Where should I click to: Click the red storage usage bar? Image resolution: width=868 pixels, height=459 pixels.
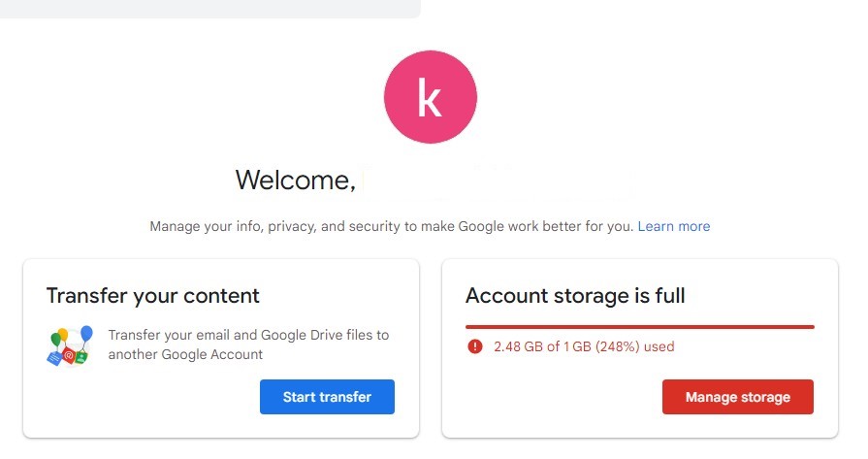click(639, 327)
